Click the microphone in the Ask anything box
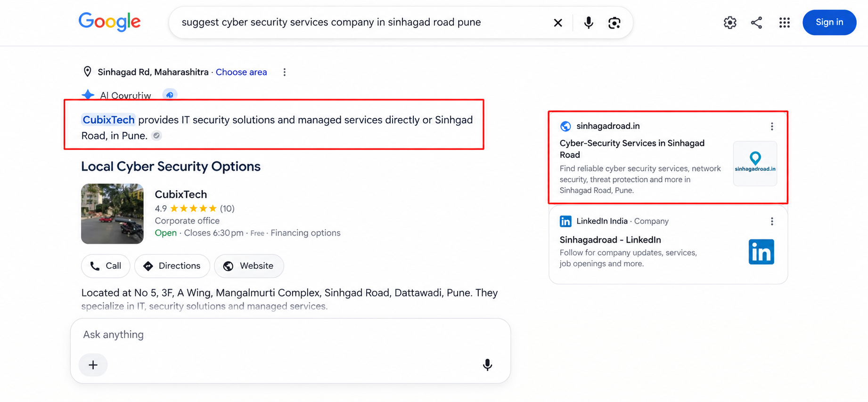Image resolution: width=868 pixels, height=402 pixels. coord(488,365)
